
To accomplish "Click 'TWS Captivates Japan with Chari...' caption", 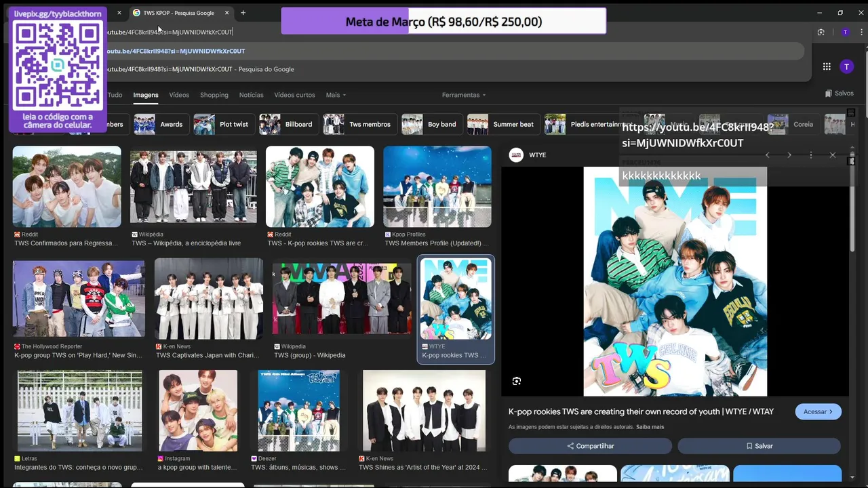I will pos(208,355).
